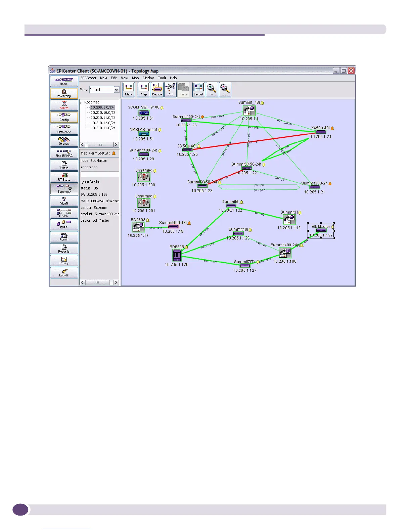Click the annotation input field
Screen dimensions: 411x532
[100, 174]
